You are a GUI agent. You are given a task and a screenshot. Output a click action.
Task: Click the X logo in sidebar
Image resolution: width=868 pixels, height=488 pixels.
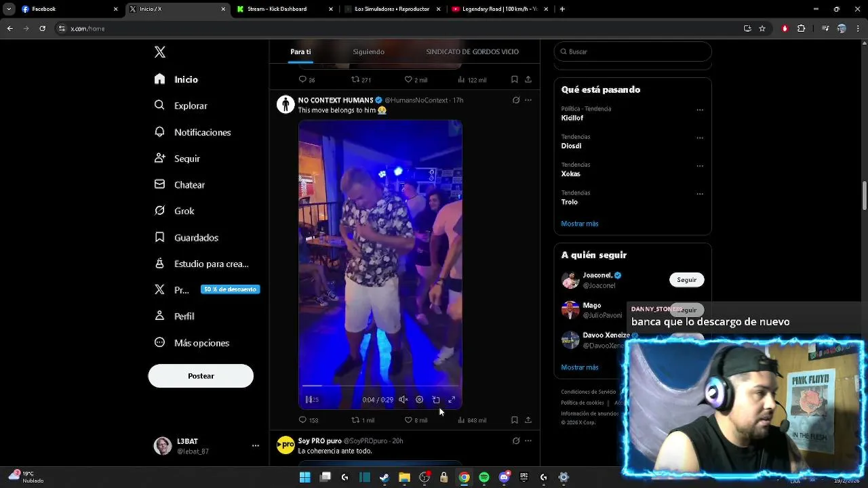(x=160, y=52)
